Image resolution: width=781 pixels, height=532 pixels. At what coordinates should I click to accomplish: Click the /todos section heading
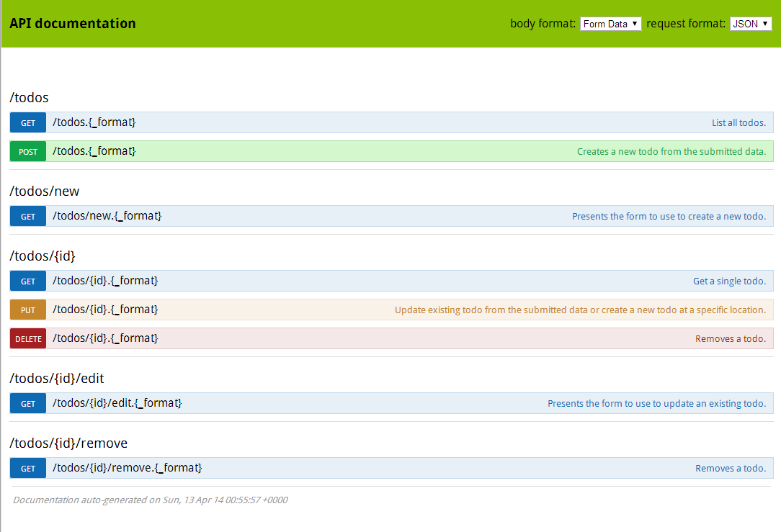29,97
